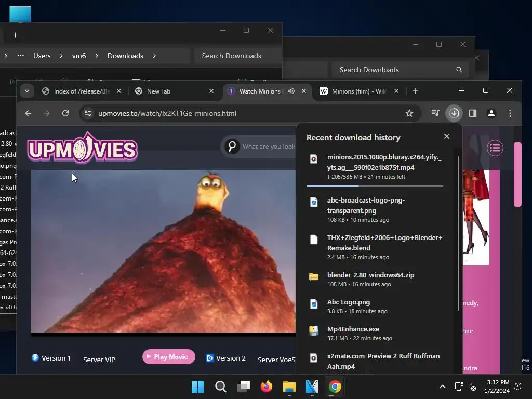Add a new File Explorer tab
The height and width of the screenshot is (399, 532).
pos(15,35)
